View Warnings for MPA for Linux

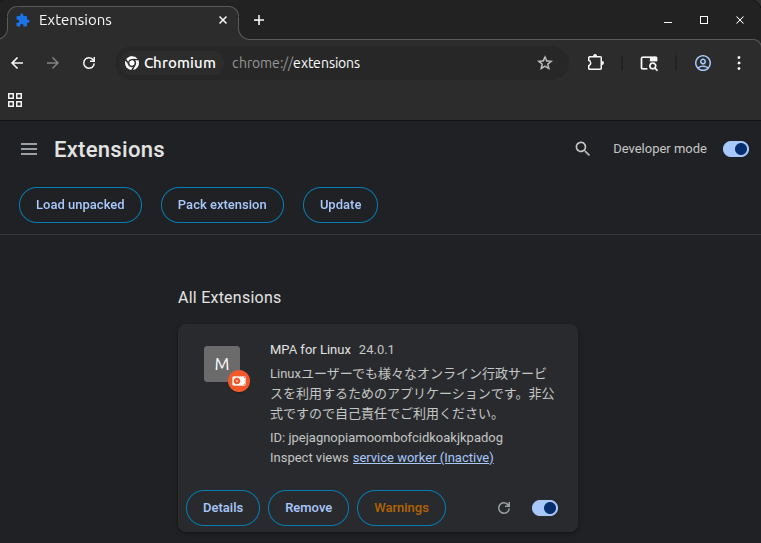401,508
